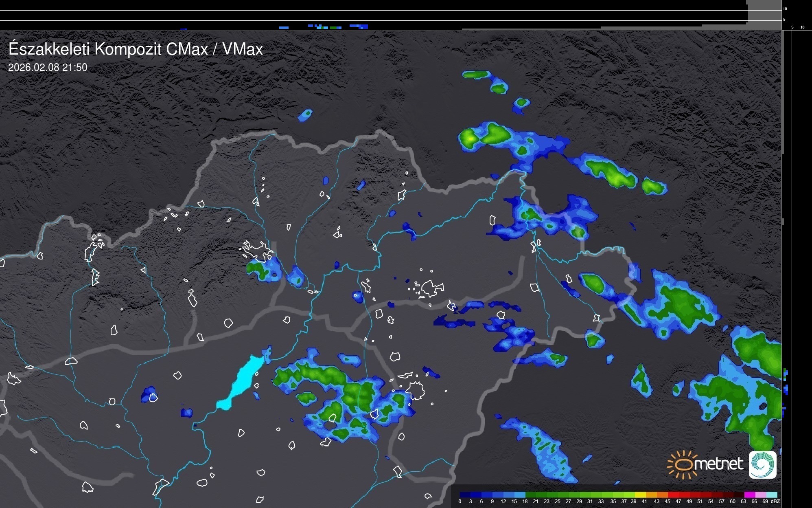Click the 10 label on top cross-section axis
The height and width of the screenshot is (508, 812).
point(785,9)
